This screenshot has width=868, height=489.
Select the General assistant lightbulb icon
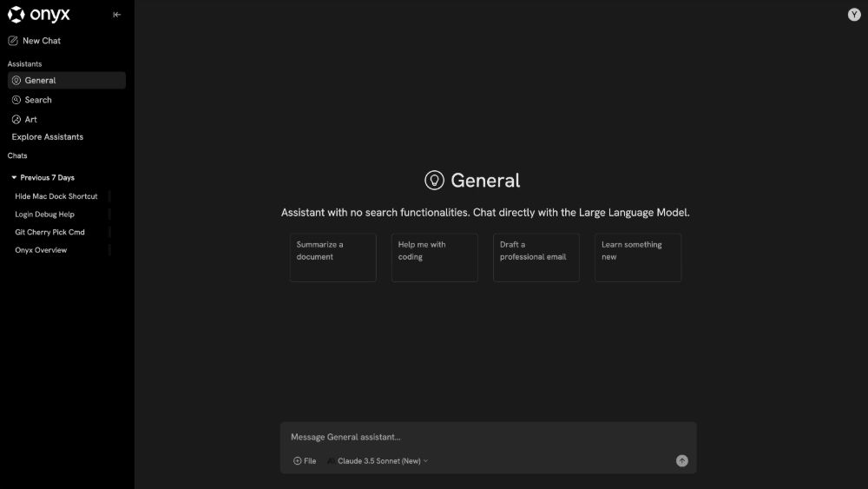coord(16,81)
